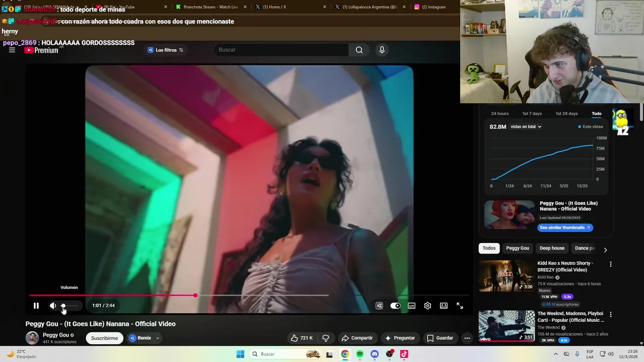Save video with the Guardar button
Screen dimensions: 644x362
click(x=440, y=338)
